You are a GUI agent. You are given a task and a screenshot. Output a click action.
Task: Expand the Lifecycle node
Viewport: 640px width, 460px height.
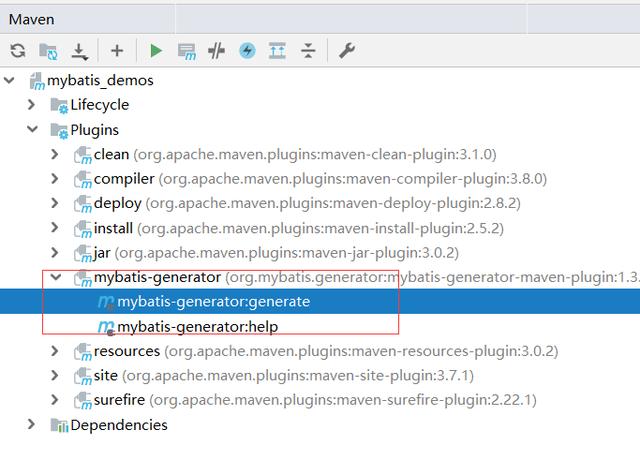pyautogui.click(x=31, y=105)
